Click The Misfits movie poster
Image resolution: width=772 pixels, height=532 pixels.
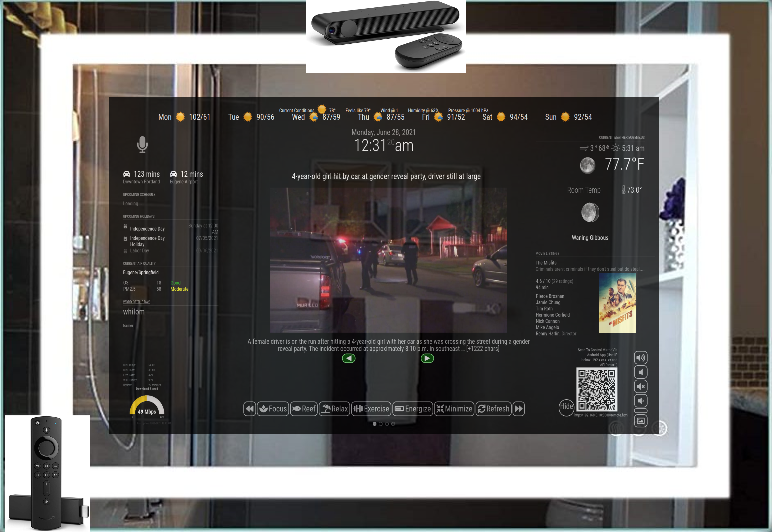[x=618, y=303]
